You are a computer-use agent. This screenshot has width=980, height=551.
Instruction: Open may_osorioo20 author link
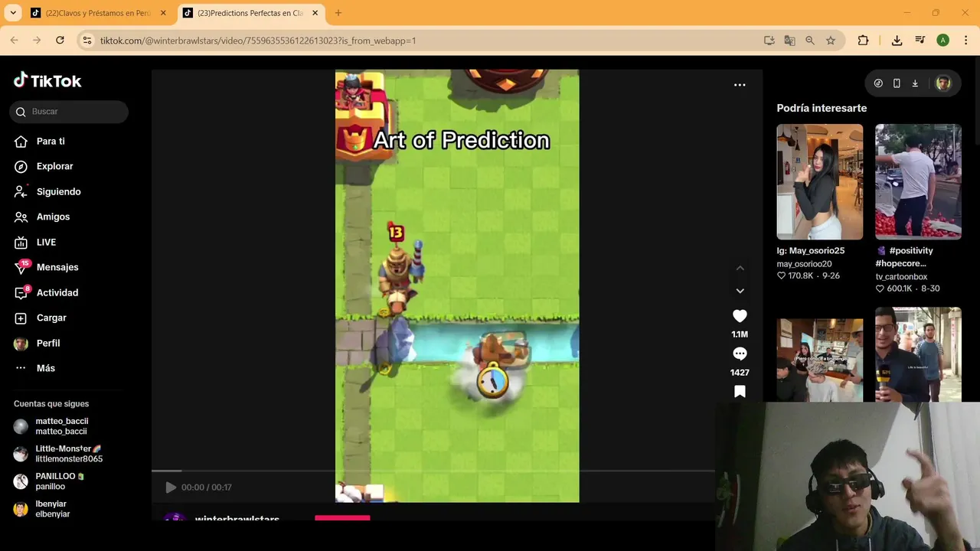coord(804,264)
